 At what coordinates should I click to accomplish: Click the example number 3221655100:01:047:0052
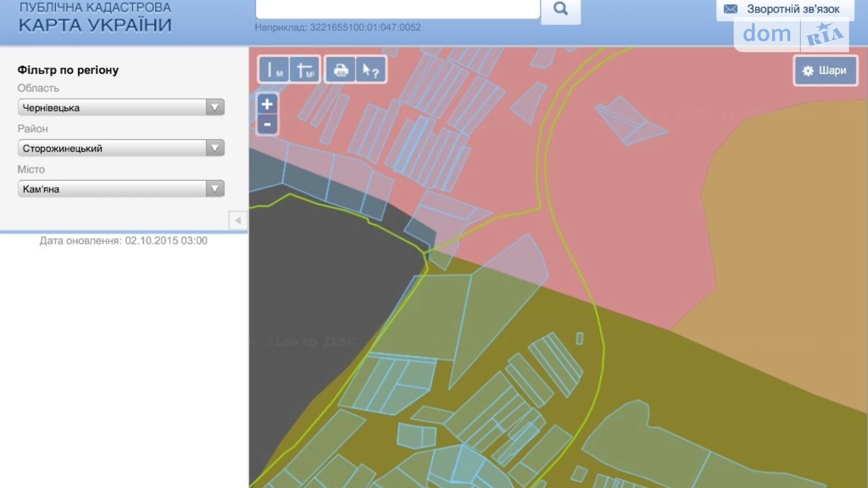tap(365, 27)
